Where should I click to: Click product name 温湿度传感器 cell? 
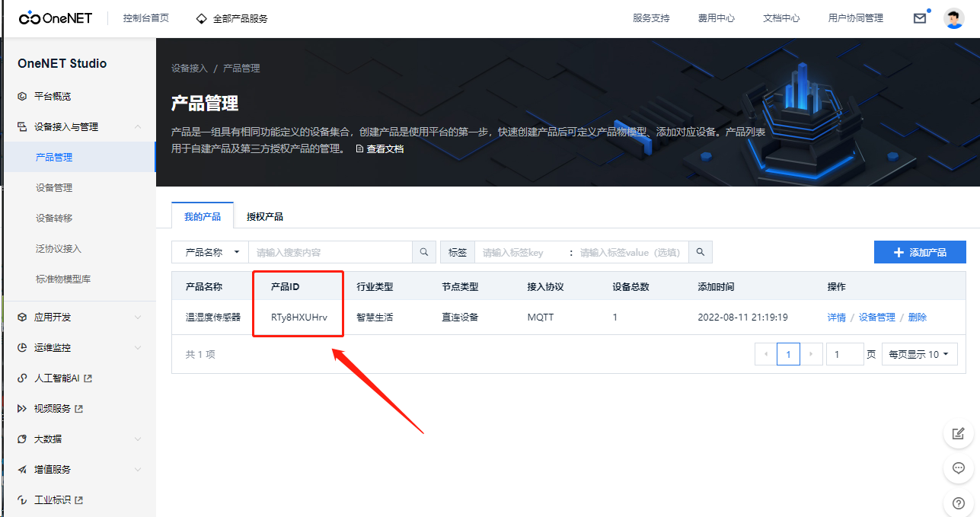[x=213, y=318]
